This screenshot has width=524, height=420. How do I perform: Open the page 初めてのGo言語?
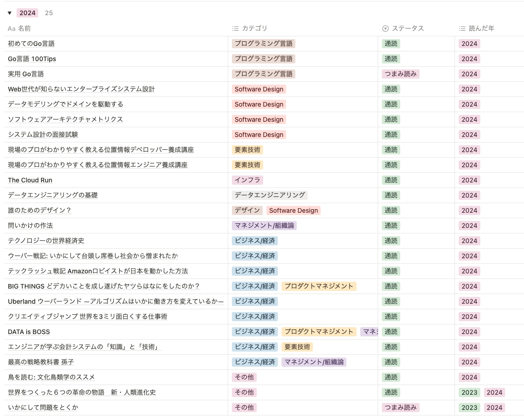31,44
